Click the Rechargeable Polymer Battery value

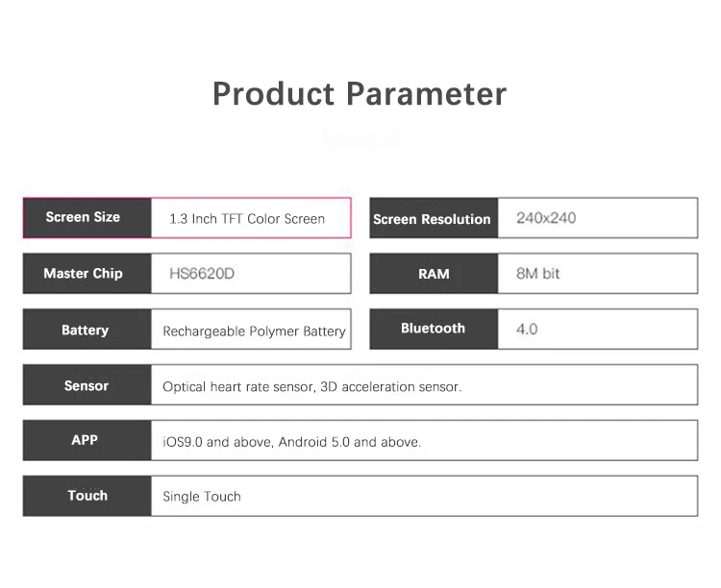coord(254,331)
